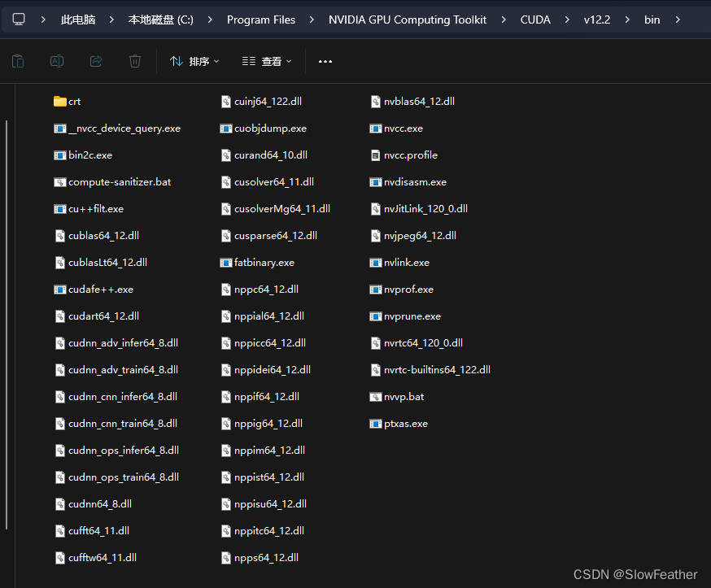Select file name cusparse64_12.dll
This screenshot has height=588, width=711.
(x=276, y=235)
